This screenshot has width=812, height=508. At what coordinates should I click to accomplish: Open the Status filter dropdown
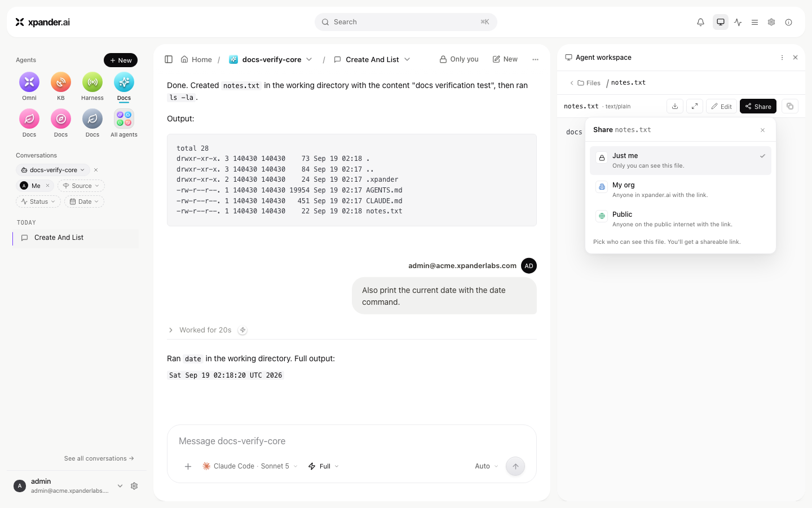click(38, 202)
